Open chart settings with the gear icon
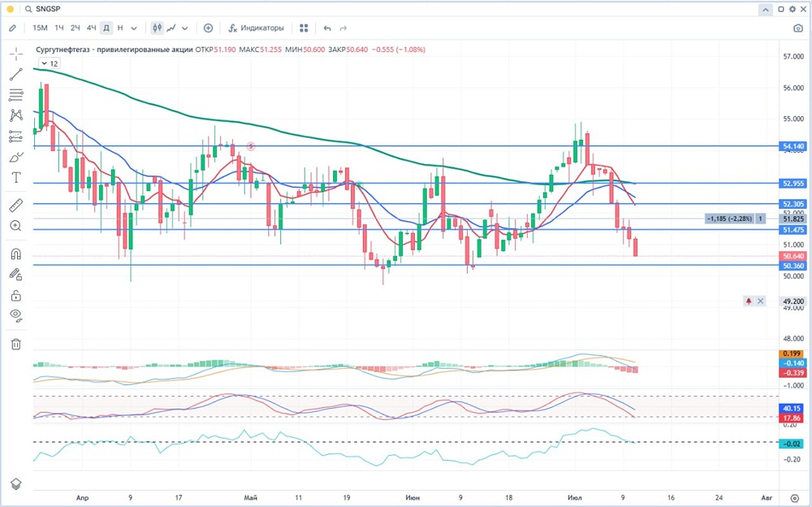Viewport: 812px width, 507px height. pyautogui.click(x=792, y=10)
